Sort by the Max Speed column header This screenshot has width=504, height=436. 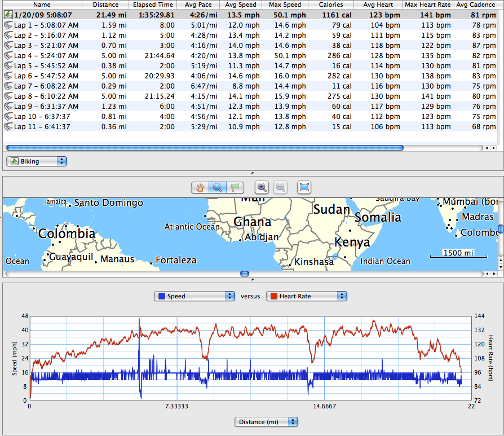click(x=285, y=5)
